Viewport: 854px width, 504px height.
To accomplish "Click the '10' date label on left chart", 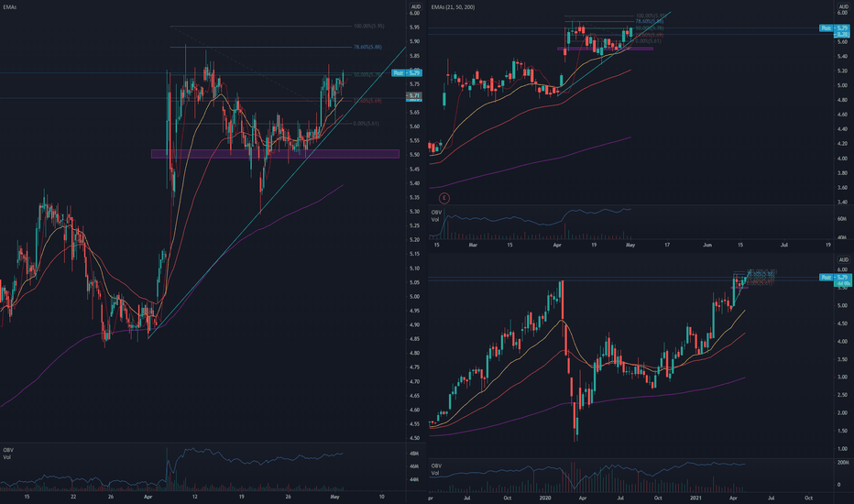I will (382, 497).
